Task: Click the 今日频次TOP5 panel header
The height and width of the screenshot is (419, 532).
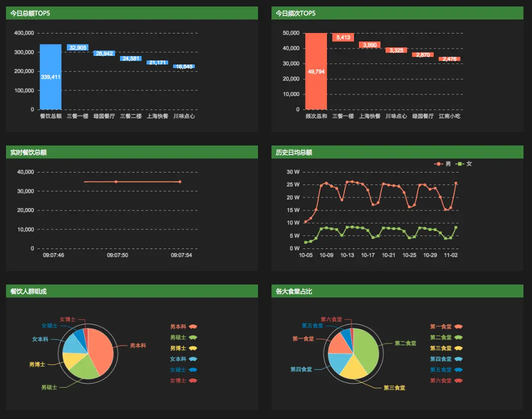Action: click(x=397, y=13)
